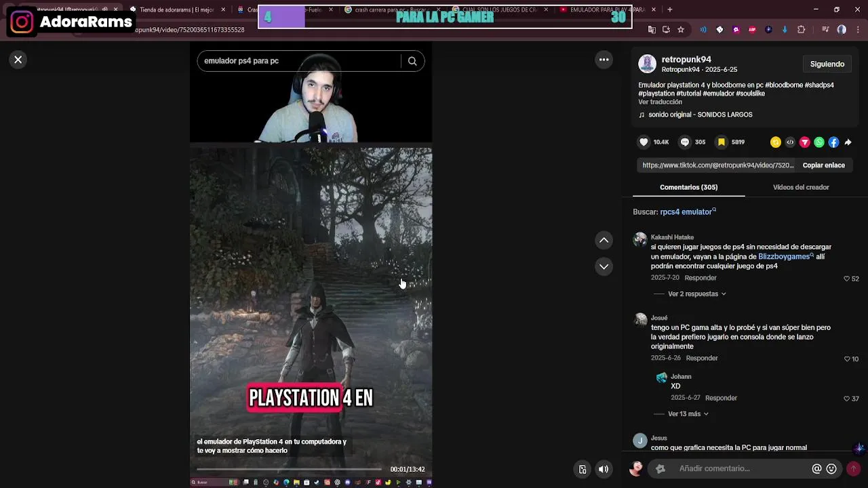Open the AdBlock Plus extension

click(752, 30)
